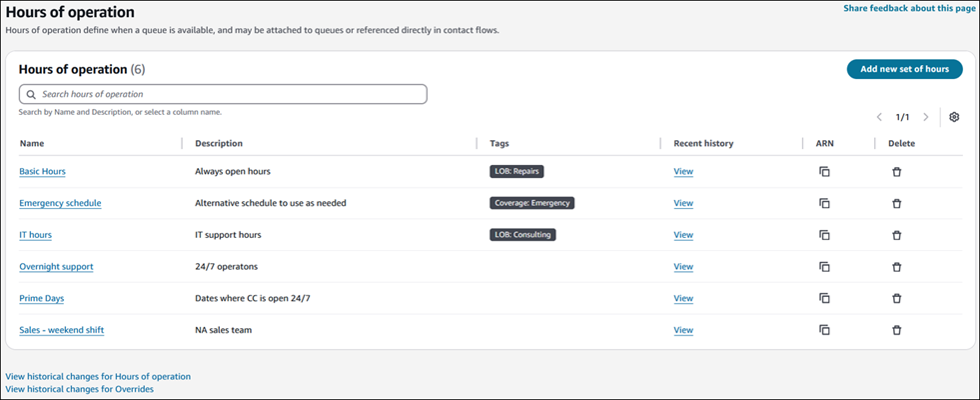View historical changes for Overrides
The image size is (980, 400).
80,389
